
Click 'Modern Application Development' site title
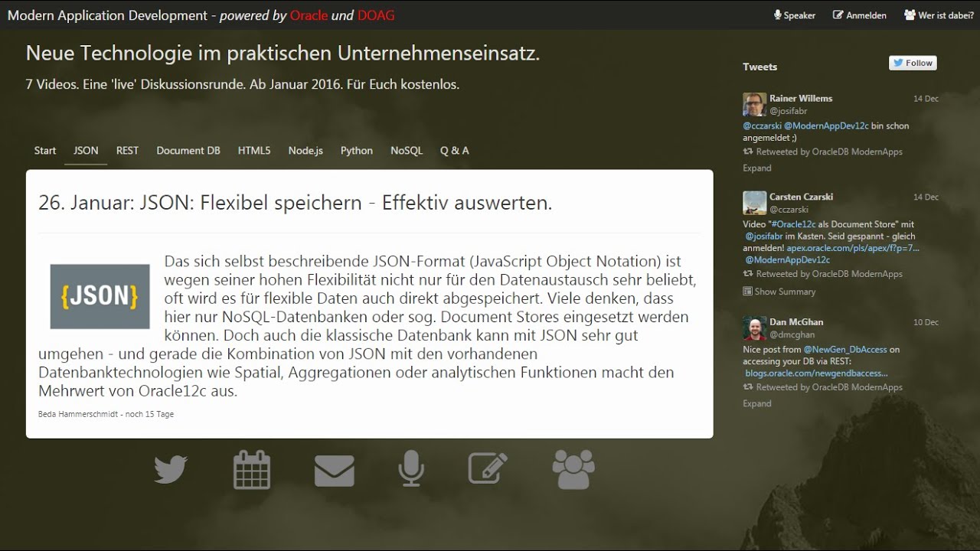click(107, 15)
